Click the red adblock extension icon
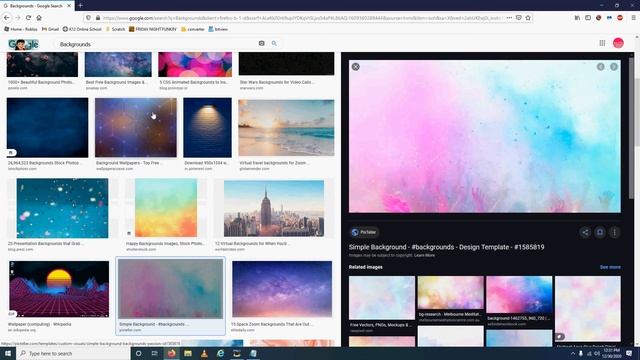The height and width of the screenshot is (360, 640). tap(620, 18)
